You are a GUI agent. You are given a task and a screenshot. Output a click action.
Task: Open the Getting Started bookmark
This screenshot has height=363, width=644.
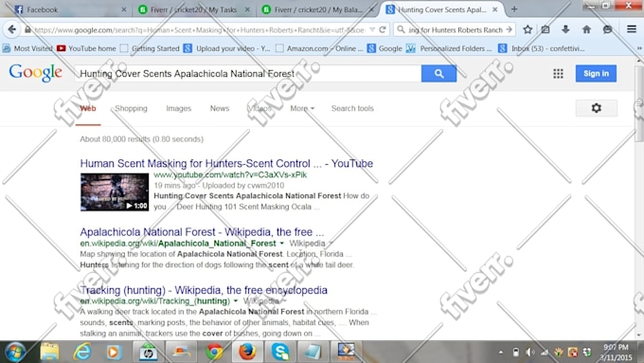(x=151, y=48)
